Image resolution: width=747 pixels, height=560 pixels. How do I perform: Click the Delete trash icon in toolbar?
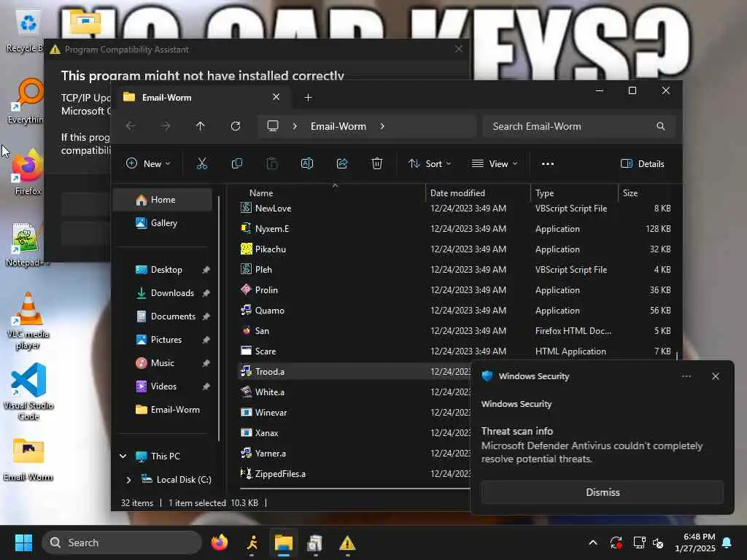377,164
